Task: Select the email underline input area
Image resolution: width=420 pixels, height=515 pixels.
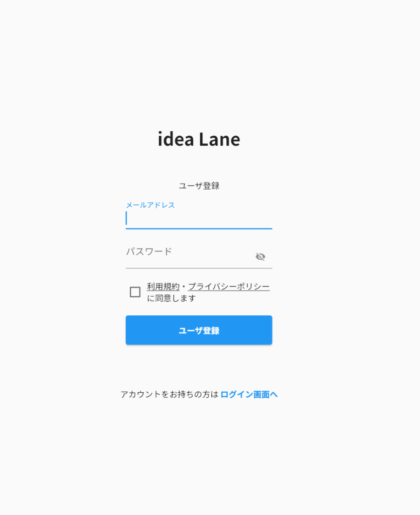Action: tap(199, 219)
